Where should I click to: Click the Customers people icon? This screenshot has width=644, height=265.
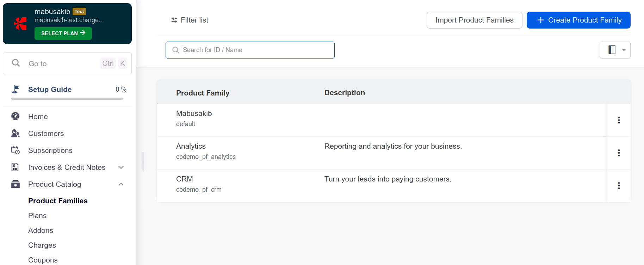[16, 133]
